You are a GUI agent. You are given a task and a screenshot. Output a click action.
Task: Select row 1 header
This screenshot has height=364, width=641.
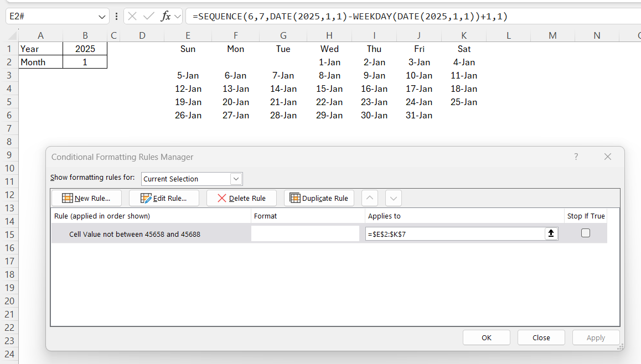tap(9, 49)
